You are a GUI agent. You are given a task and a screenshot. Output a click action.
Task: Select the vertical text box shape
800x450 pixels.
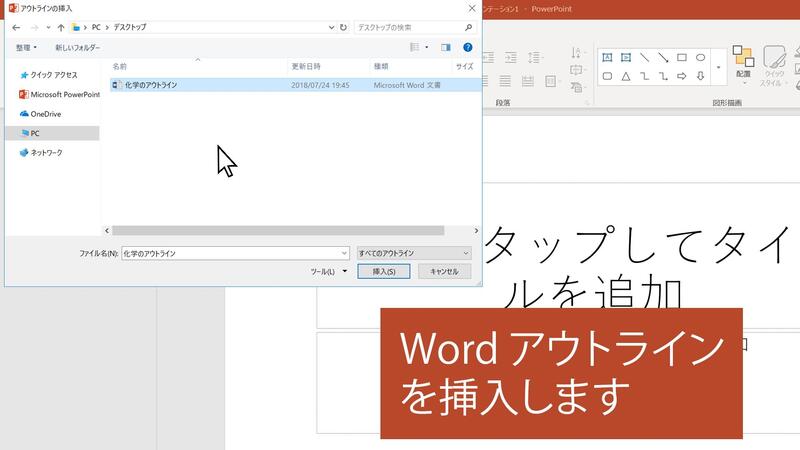(x=626, y=58)
